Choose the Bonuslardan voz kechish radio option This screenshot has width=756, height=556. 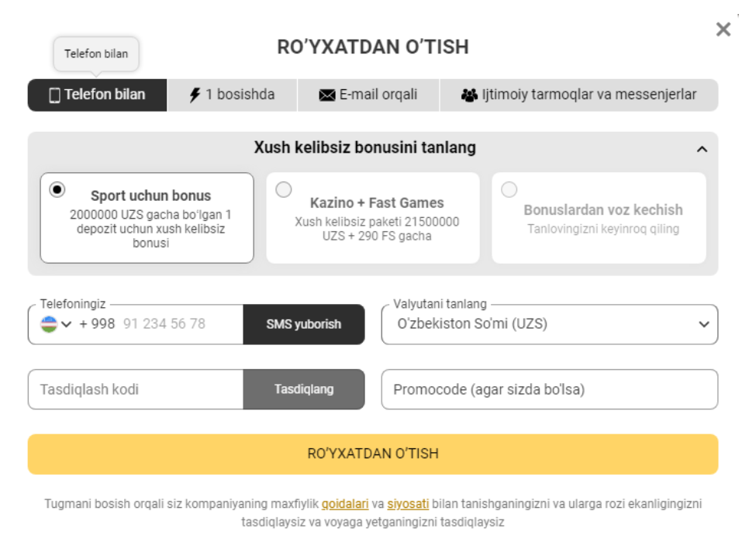509,189
